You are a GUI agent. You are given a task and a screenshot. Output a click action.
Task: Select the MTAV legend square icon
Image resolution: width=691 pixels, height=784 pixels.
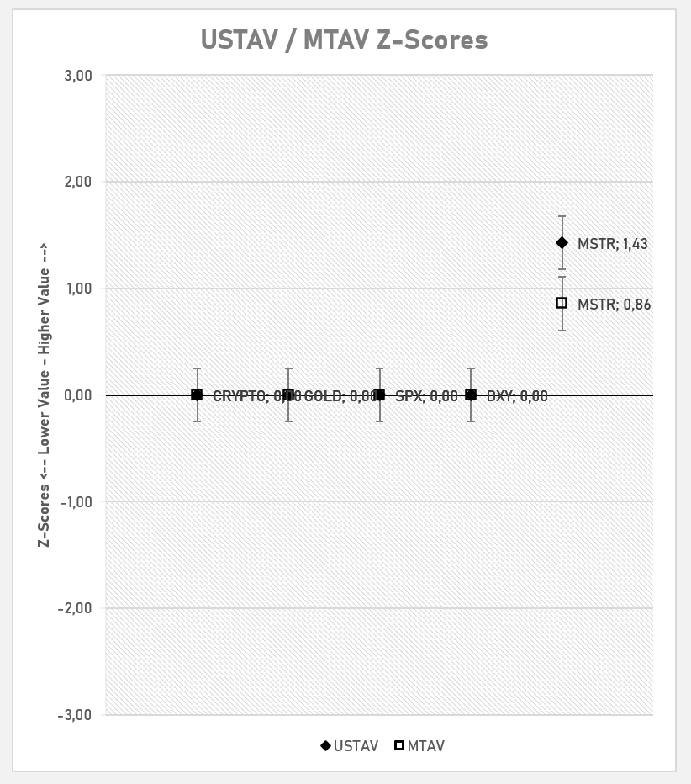(x=399, y=746)
